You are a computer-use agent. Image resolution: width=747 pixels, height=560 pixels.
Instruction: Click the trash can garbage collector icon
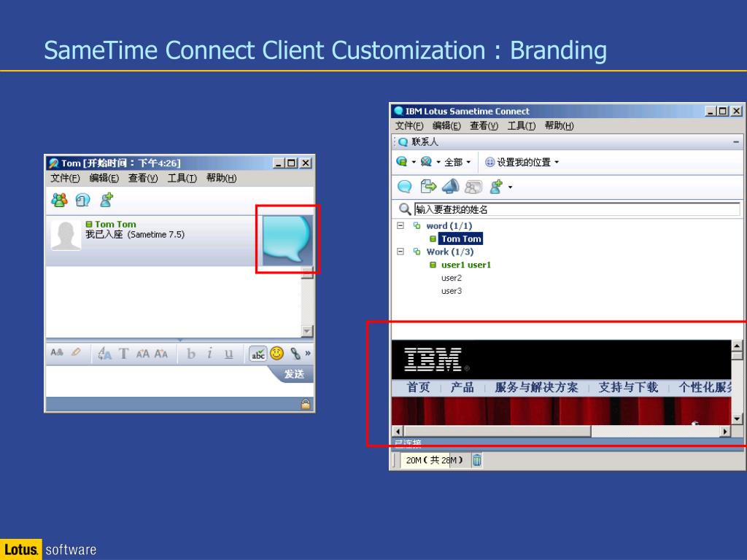coord(477,460)
